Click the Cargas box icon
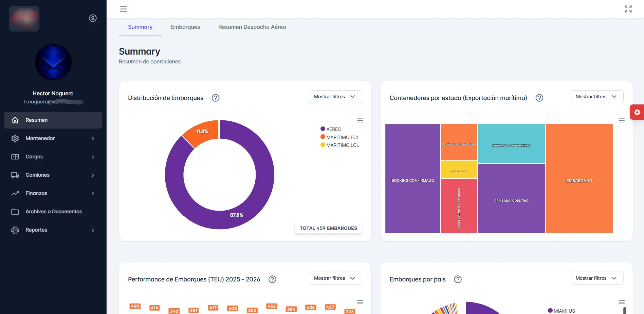This screenshot has width=644, height=314. pyautogui.click(x=15, y=157)
